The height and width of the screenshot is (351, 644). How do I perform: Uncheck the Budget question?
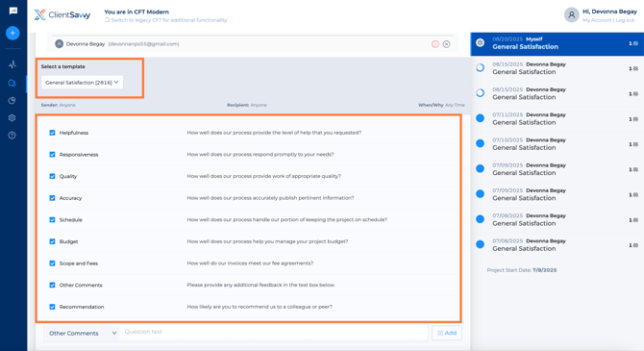coord(52,241)
